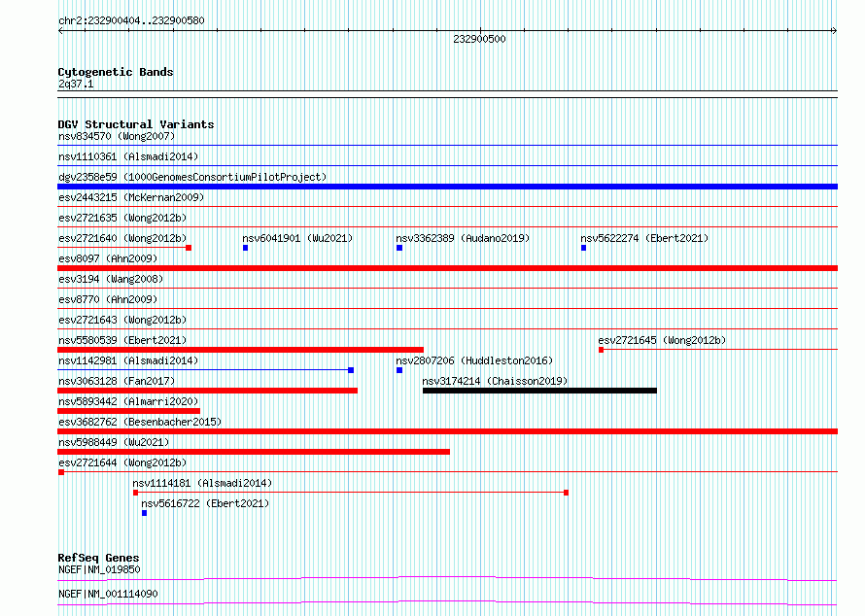Click red start marker of esv2721644
The height and width of the screenshot is (616, 865).
(61, 472)
